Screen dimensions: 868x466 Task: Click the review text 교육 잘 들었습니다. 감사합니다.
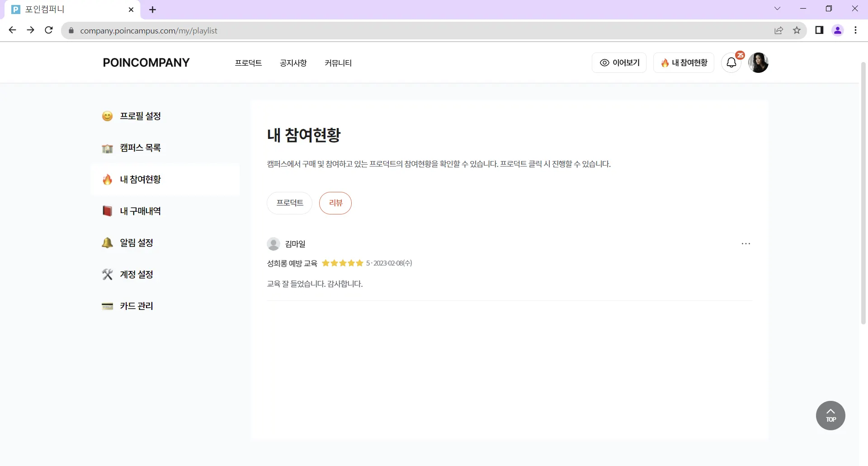click(315, 284)
